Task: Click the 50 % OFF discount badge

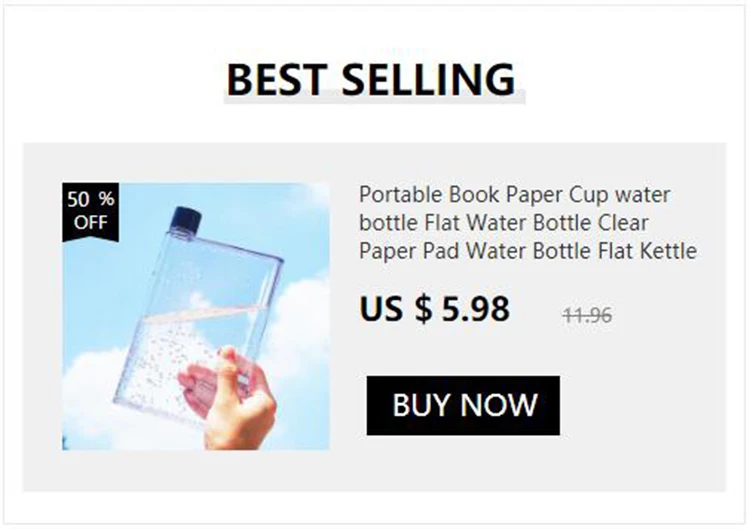Action: (90, 211)
